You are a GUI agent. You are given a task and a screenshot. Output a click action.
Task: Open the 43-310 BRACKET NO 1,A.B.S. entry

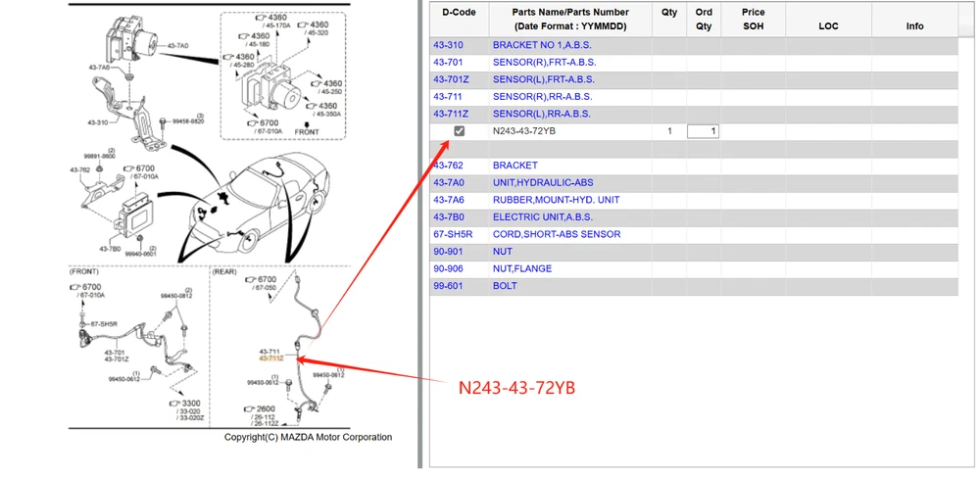pyautogui.click(x=546, y=46)
